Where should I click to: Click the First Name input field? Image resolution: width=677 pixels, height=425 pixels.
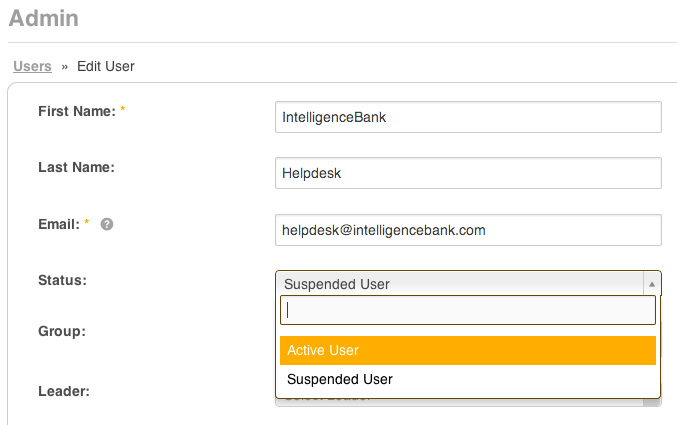[x=468, y=117]
